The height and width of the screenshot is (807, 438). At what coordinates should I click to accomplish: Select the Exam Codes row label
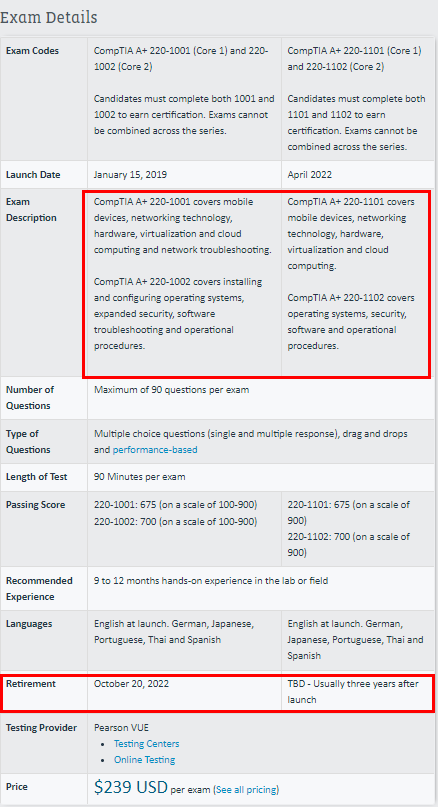32,51
